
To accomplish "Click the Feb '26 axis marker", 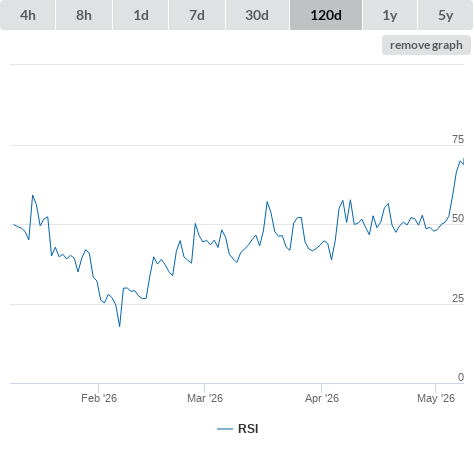I will [x=99, y=398].
